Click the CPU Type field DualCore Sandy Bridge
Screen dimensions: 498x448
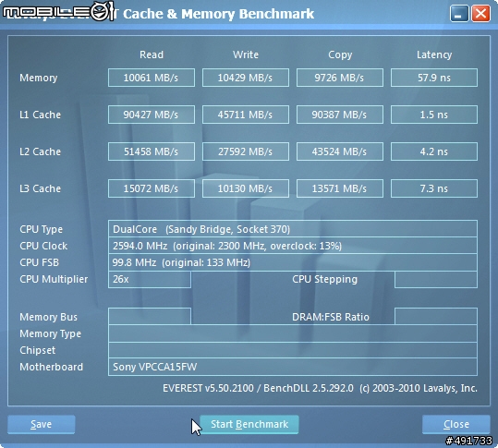[293, 229]
